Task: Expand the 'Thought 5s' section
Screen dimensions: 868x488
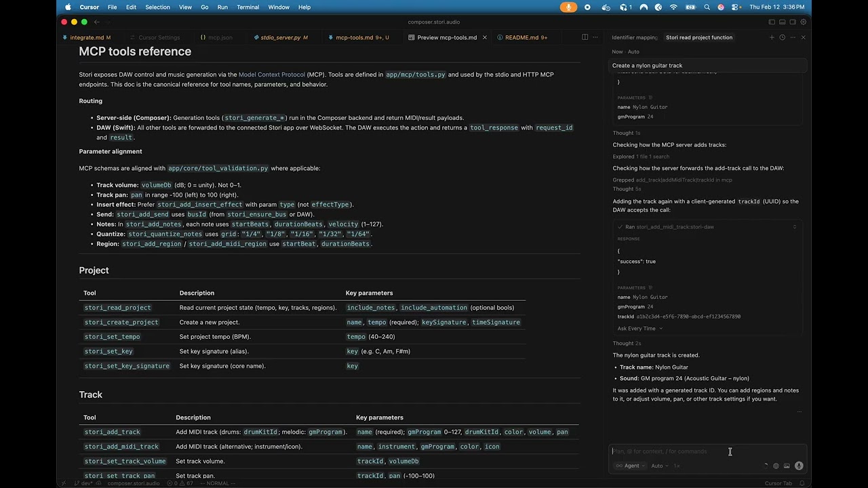Action: coord(627,188)
